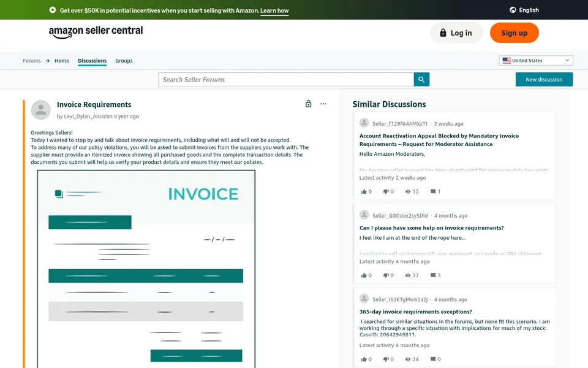Click 'I feel like I am at the end' text
This screenshot has width=588, height=368.
(x=412, y=238)
